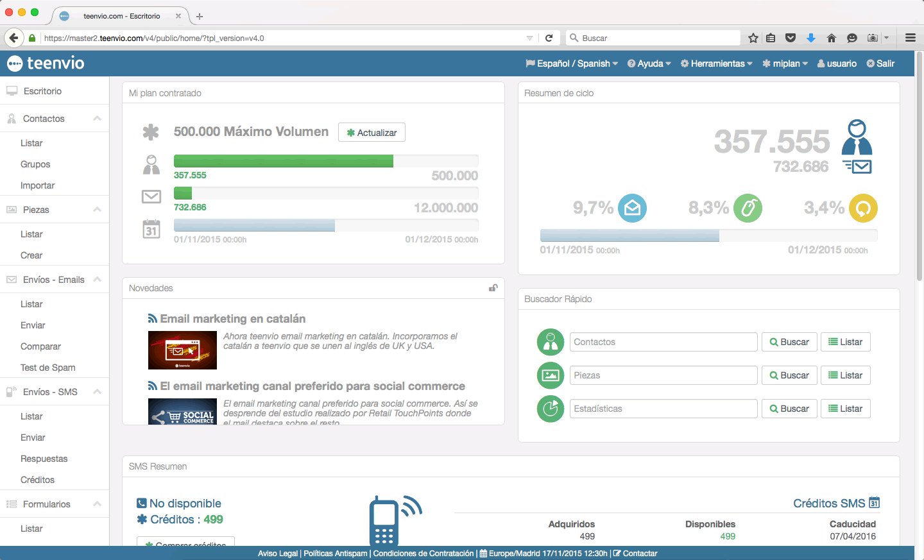Screen dimensions: 924x560
Task: Click the bookmark star in the address bar
Action: (752, 38)
